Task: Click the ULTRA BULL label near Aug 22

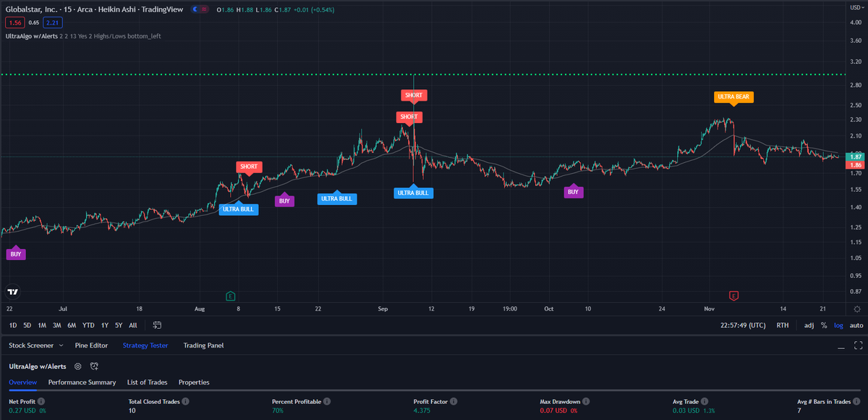Action: point(336,198)
